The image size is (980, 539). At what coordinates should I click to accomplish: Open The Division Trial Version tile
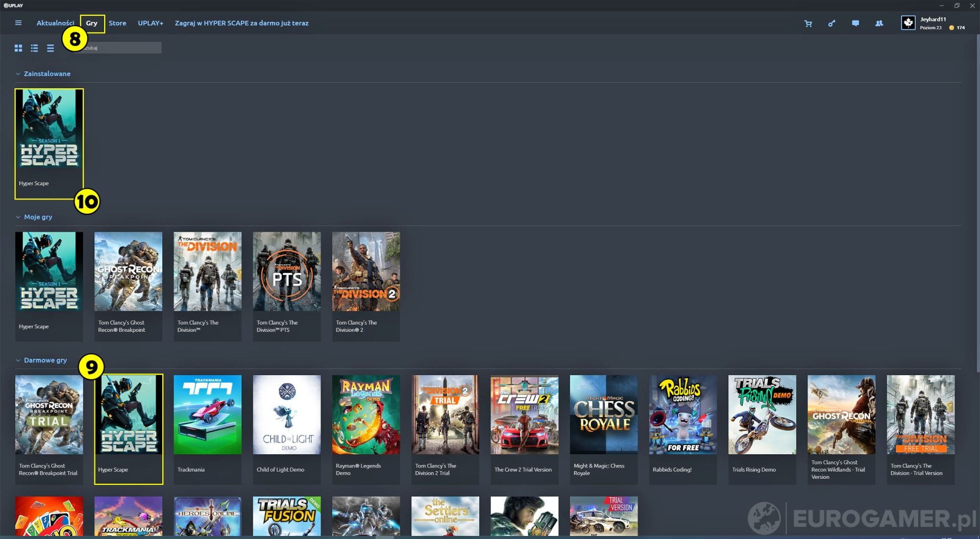tap(921, 430)
